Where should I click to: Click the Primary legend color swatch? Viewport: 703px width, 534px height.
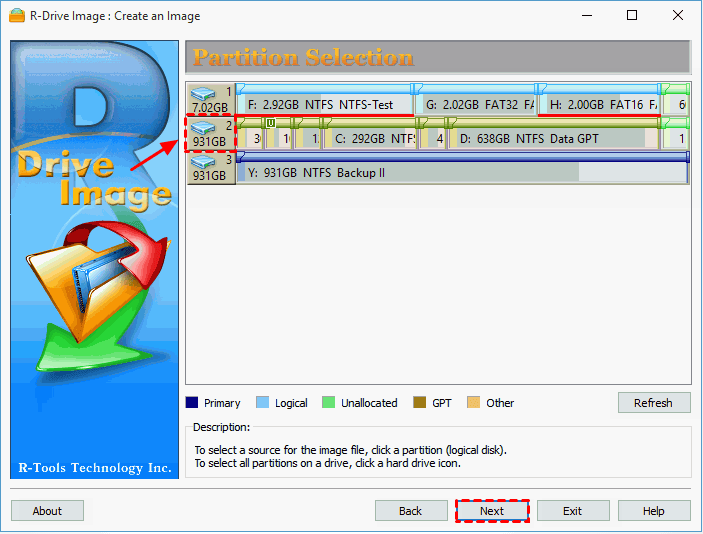[192, 404]
